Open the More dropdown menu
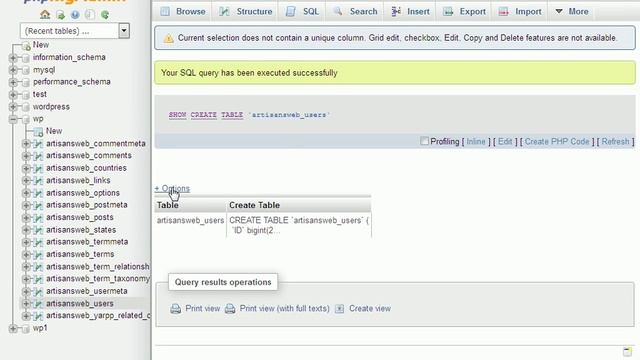The height and width of the screenshot is (360, 640). point(571,11)
